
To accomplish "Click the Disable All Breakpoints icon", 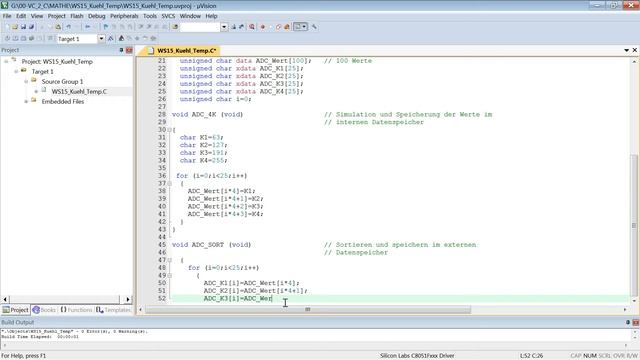I will tap(278, 27).
